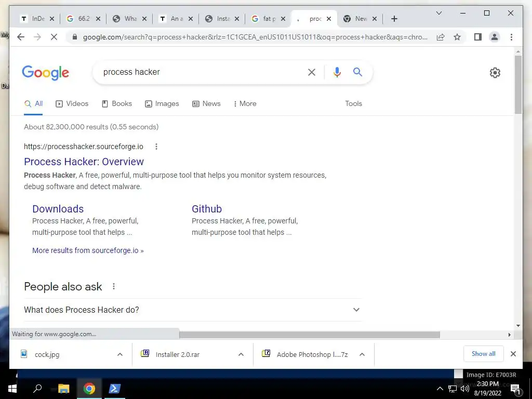Open Chrome's three-dot menu
This screenshot has height=399, width=532.
pyautogui.click(x=511, y=37)
